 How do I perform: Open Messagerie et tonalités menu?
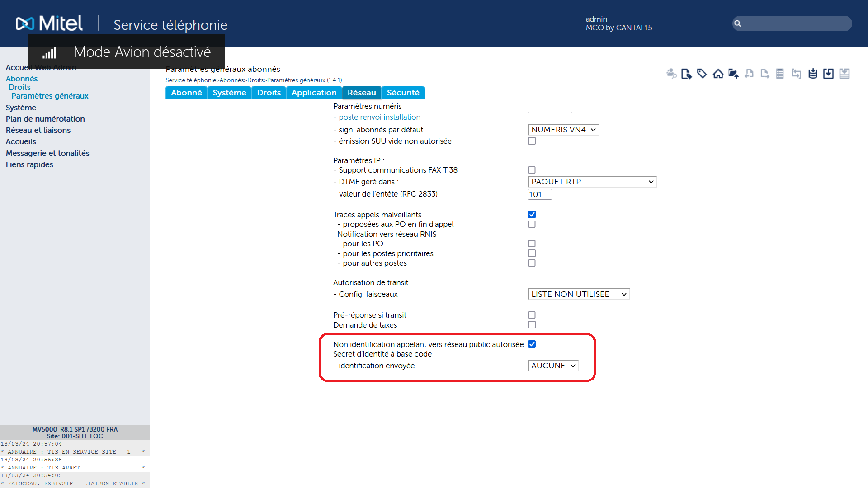click(x=47, y=153)
